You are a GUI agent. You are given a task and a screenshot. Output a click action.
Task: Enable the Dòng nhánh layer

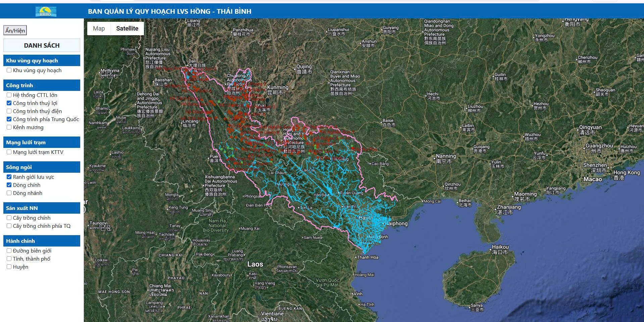coord(9,193)
